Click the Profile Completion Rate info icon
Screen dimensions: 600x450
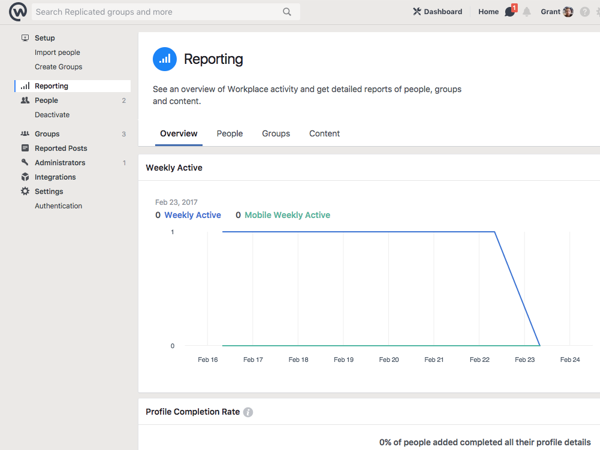[248, 412]
